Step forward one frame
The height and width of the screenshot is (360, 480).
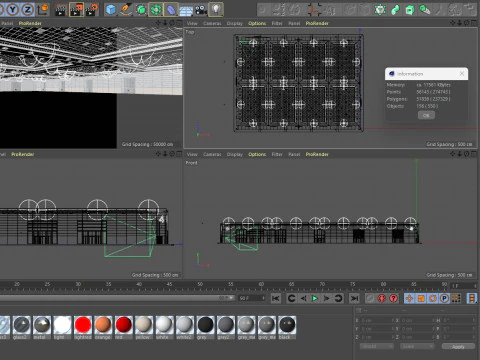pos(326,298)
